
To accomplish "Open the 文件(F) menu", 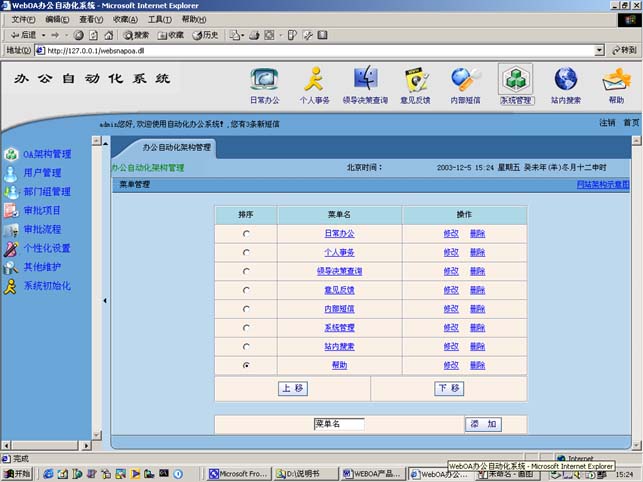I will [x=23, y=19].
